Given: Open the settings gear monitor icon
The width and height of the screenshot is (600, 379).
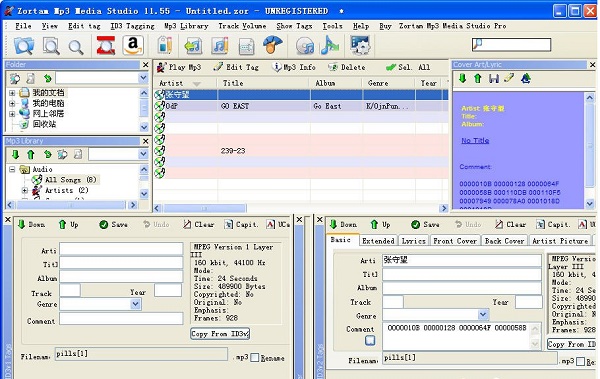Looking at the screenshot, I should coord(360,45).
